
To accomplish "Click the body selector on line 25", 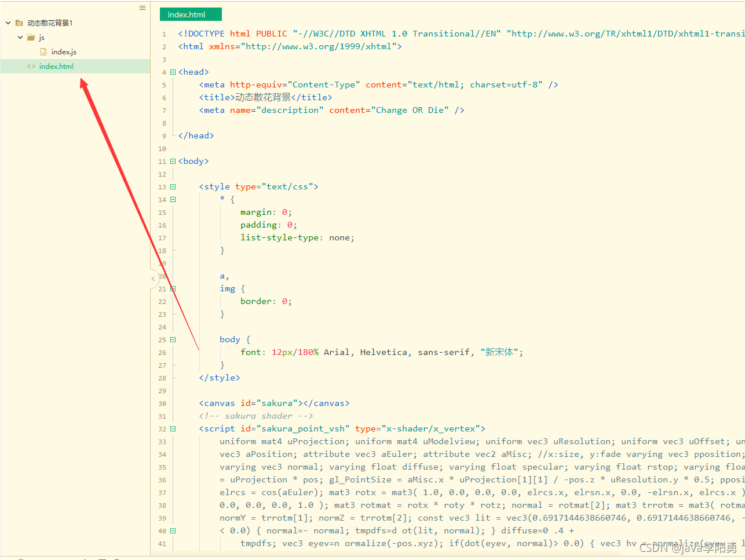I will [230, 339].
